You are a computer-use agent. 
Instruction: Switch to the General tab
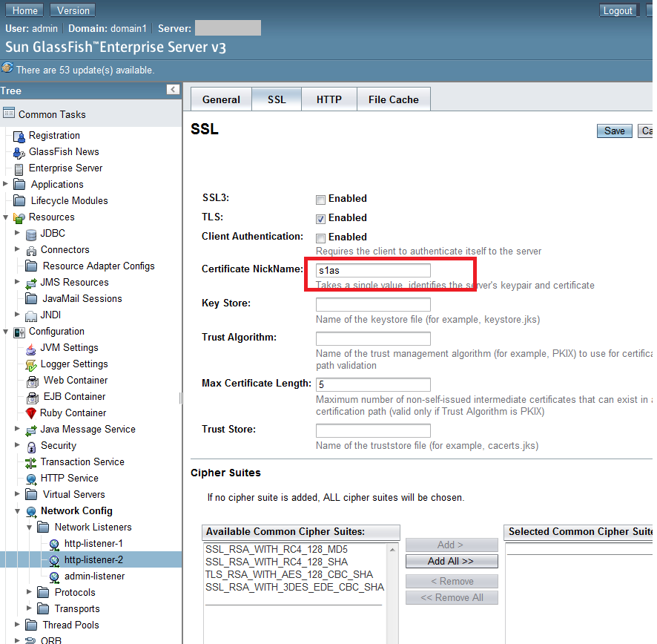click(x=221, y=99)
